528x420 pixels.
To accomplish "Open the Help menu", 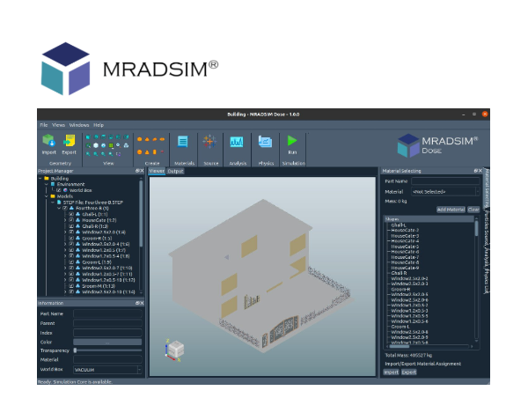I will point(99,125).
